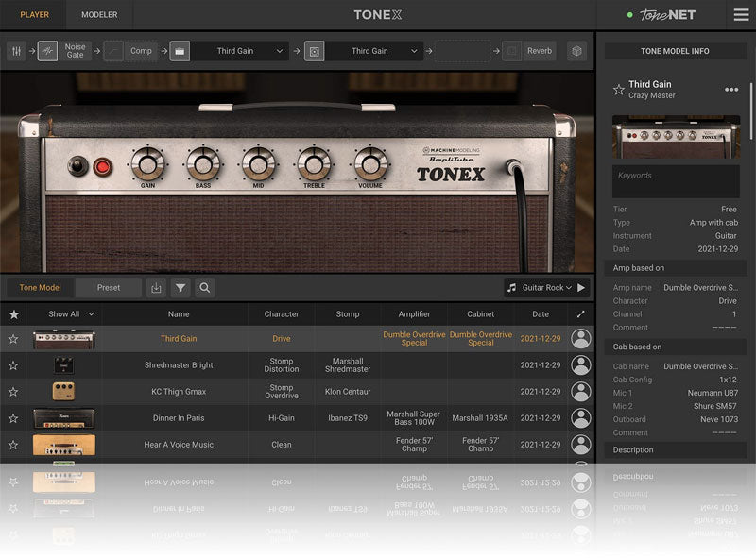
Task: Select the KC Thigh Gmax pedal thumbnail
Action: pyautogui.click(x=63, y=391)
